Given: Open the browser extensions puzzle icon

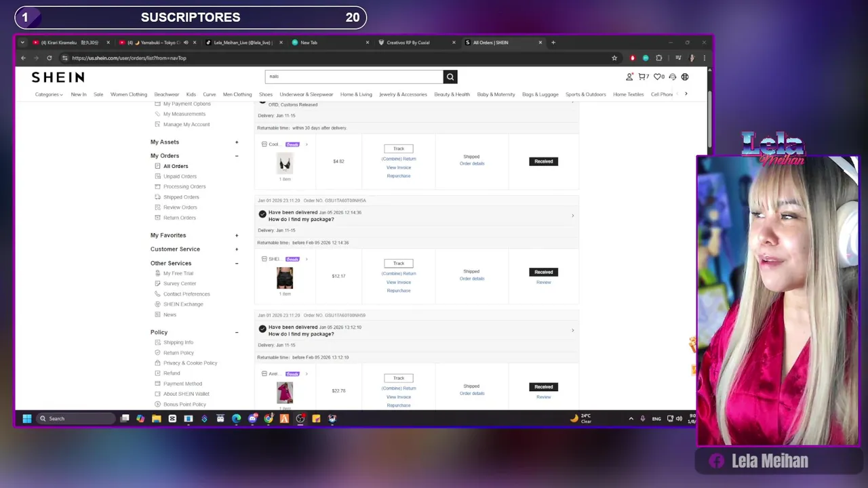Looking at the screenshot, I should (x=658, y=58).
